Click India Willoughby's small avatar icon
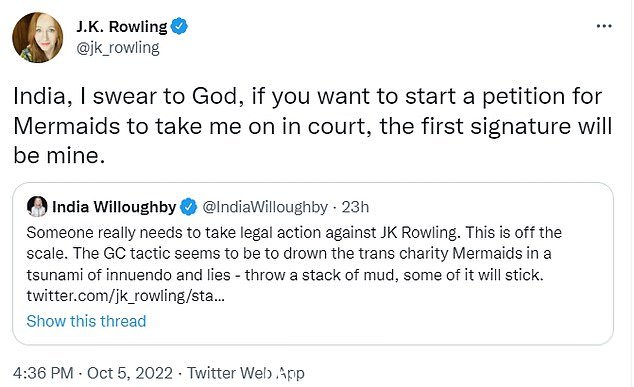634x387 pixels. pyautogui.click(x=37, y=207)
